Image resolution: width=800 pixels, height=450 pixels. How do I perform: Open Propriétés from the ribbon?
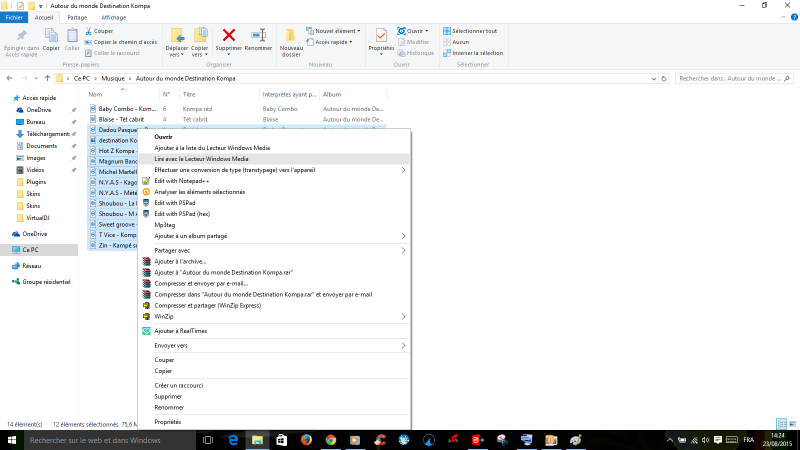coord(381,40)
